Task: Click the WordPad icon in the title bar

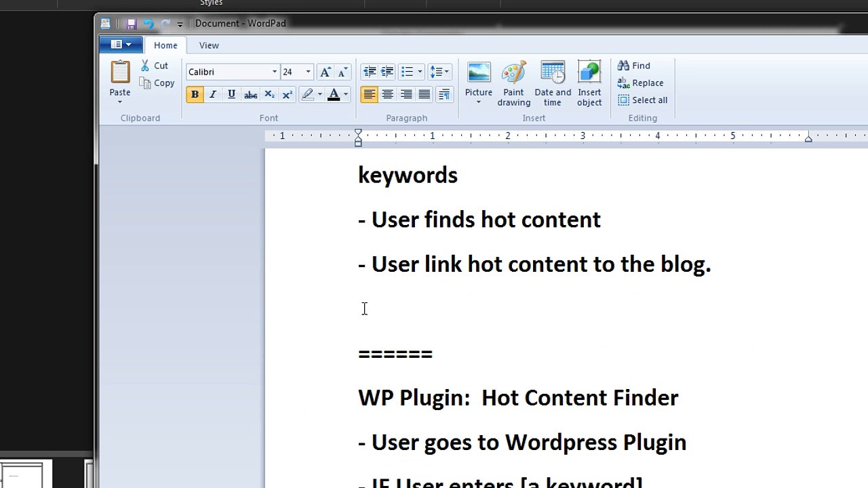Action: tap(106, 24)
